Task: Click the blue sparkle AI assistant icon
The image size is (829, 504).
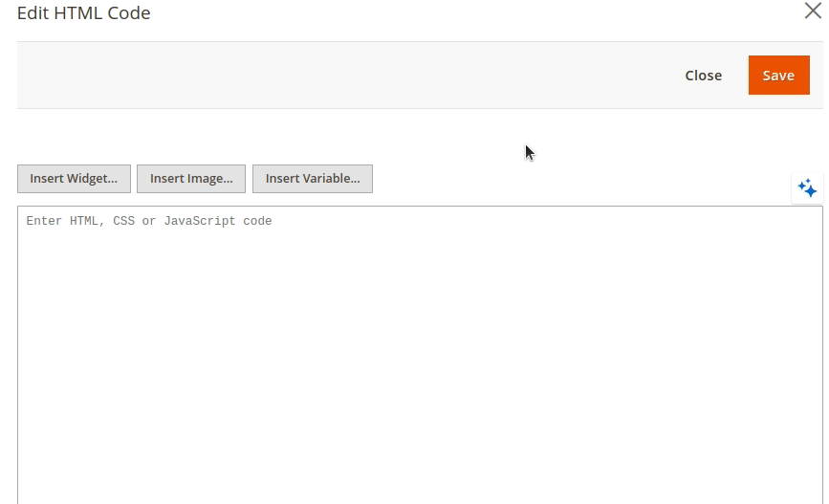Action: pyautogui.click(x=807, y=188)
